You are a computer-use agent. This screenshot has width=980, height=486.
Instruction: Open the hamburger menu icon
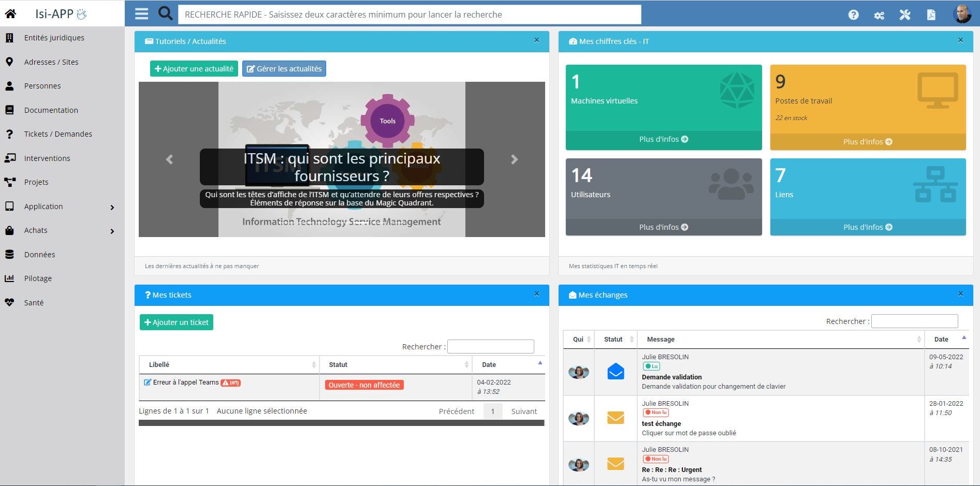coord(141,13)
